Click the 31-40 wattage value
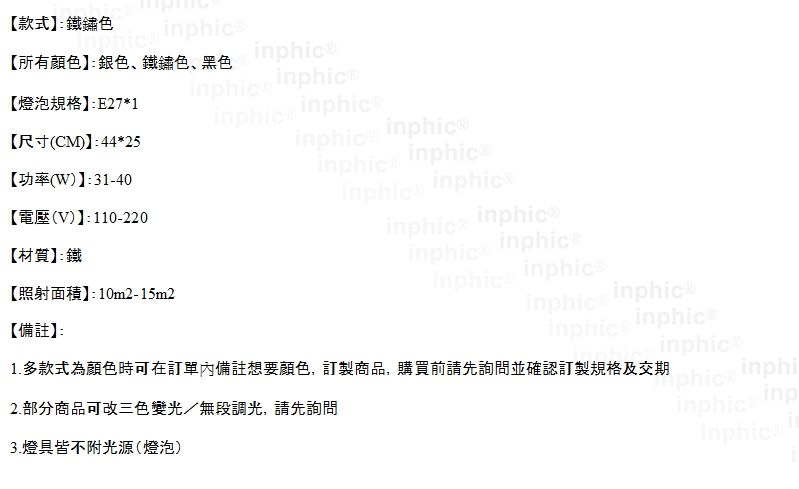 113,180
